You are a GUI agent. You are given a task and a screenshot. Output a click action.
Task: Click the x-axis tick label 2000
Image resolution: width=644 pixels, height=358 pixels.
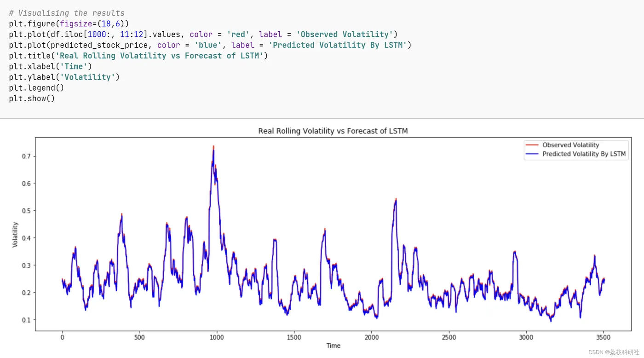pos(372,337)
